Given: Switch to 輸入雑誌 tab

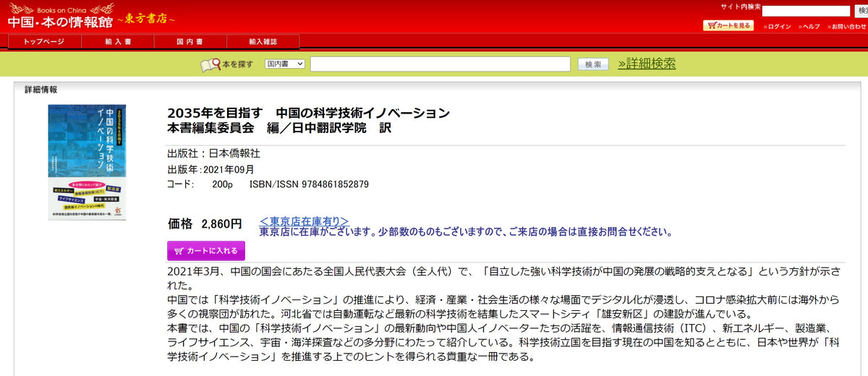Looking at the screenshot, I should (x=263, y=42).
